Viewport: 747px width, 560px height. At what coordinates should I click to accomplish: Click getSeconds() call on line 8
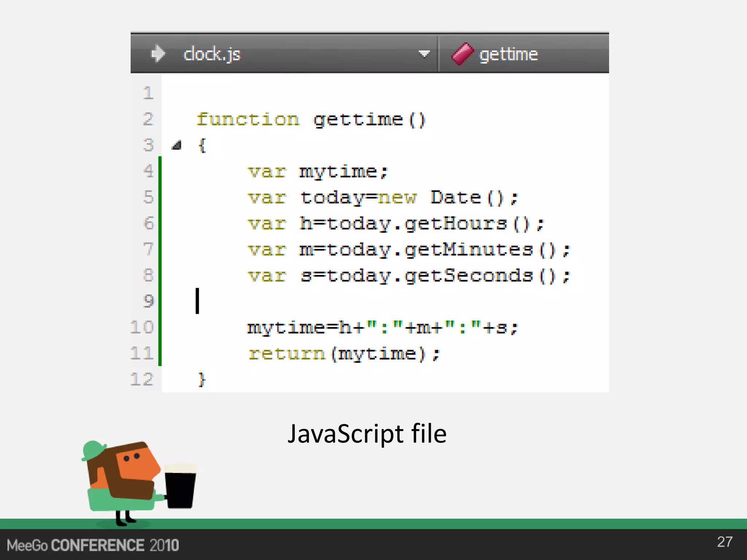click(480, 276)
